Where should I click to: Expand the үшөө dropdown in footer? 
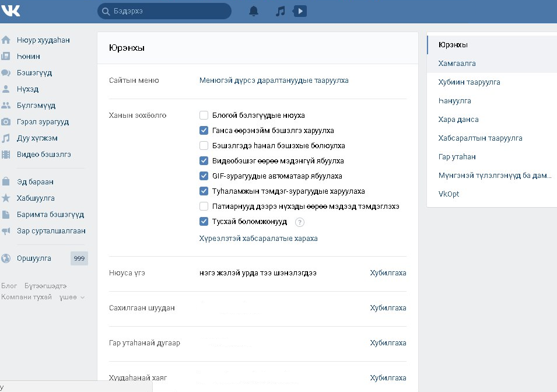pyautogui.click(x=72, y=297)
